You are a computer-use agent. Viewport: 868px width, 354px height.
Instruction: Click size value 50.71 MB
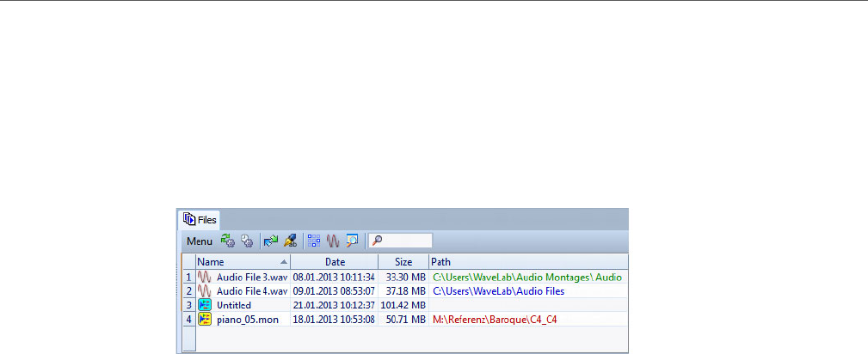tap(406, 320)
